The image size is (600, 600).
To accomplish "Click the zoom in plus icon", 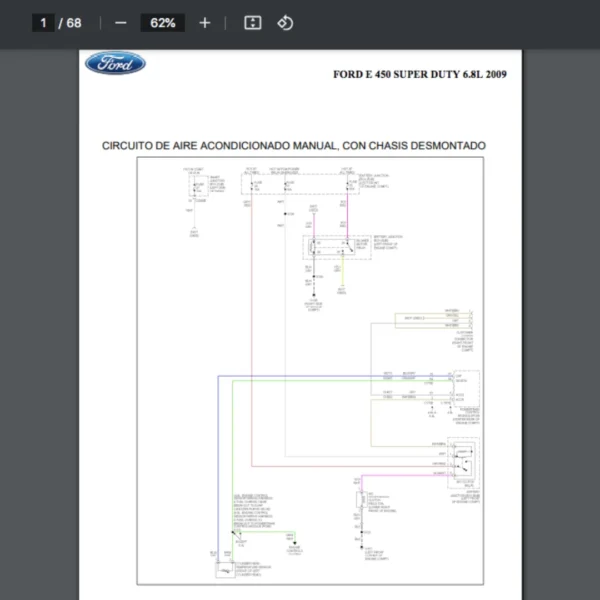I will (x=204, y=22).
